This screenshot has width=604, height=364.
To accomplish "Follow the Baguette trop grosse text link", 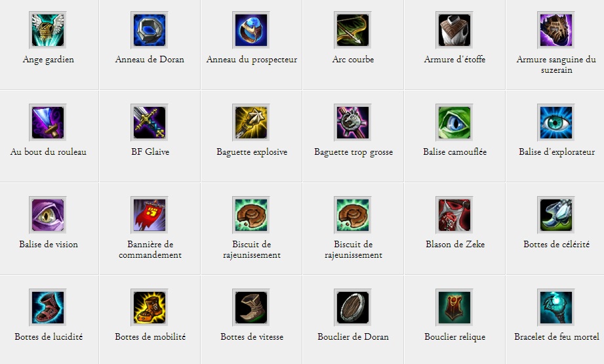I will [x=353, y=152].
